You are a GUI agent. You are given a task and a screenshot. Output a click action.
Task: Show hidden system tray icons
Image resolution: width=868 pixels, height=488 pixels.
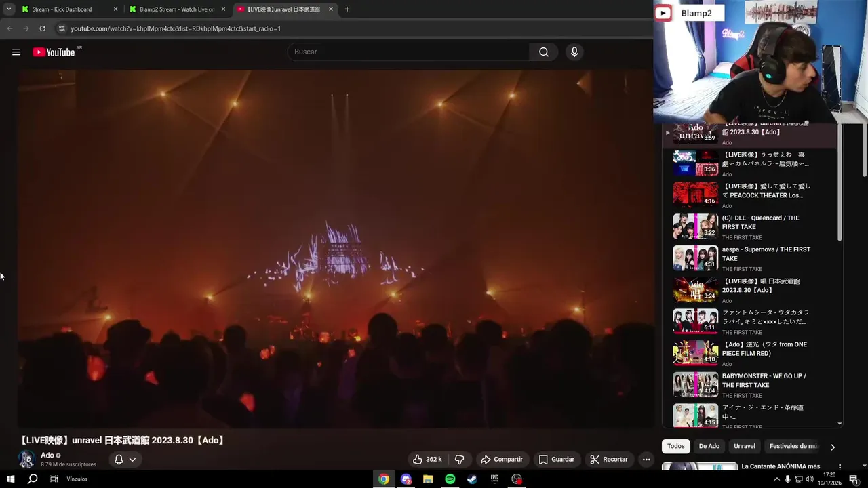click(x=777, y=479)
